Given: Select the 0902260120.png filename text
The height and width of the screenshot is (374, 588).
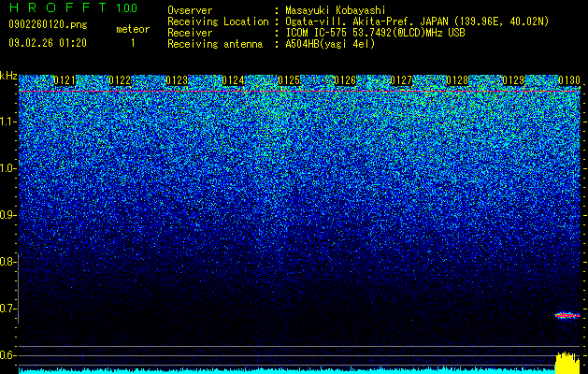Looking at the screenshot, I should (48, 24).
